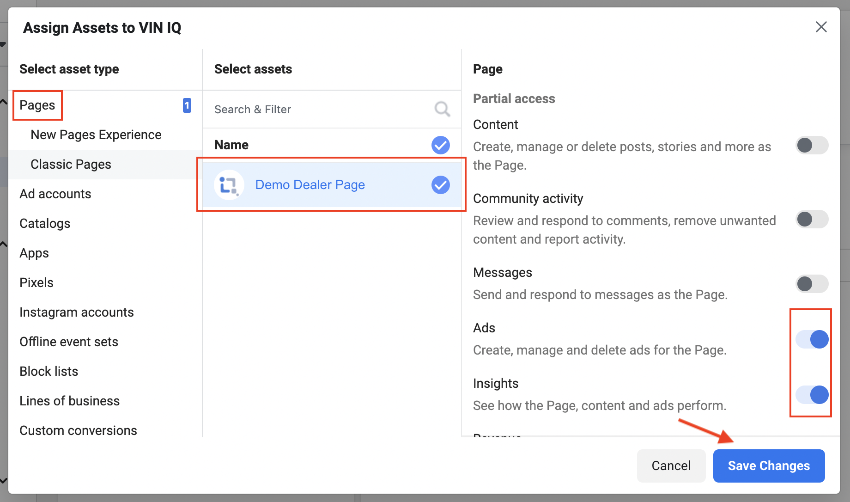Viewport: 850px width, 502px height.
Task: Click the 'Select asset type' heading
Action: pyautogui.click(x=69, y=69)
